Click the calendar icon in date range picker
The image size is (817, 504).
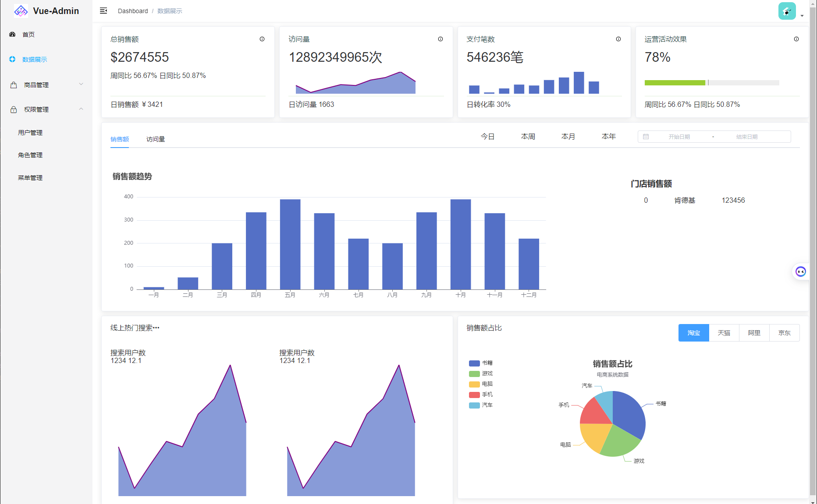coord(646,137)
